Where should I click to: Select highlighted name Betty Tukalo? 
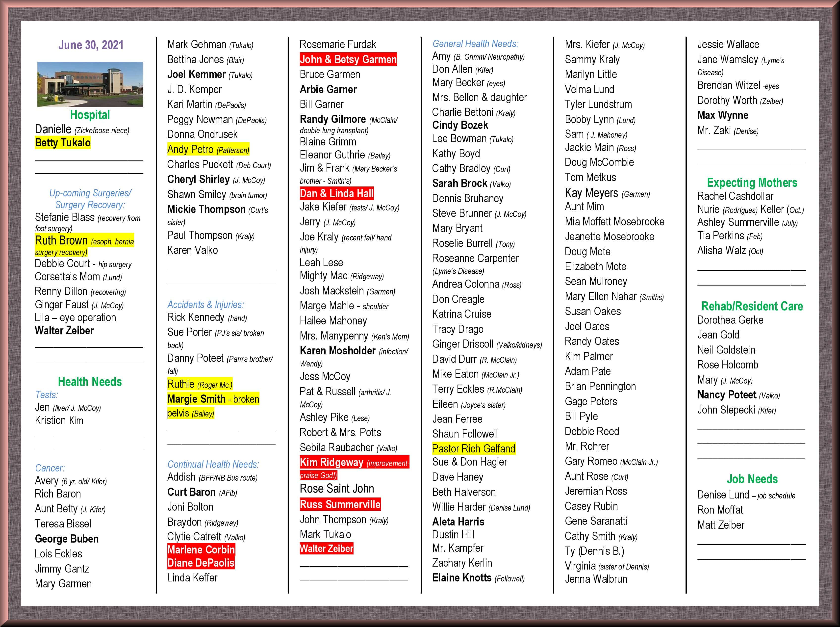pos(63,143)
